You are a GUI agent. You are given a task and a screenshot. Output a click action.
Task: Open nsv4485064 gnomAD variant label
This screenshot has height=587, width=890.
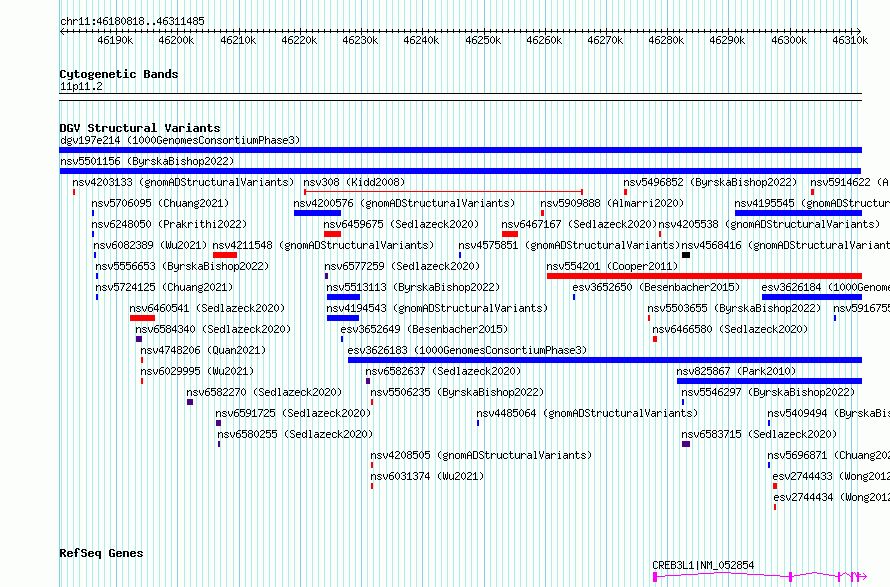(x=587, y=413)
